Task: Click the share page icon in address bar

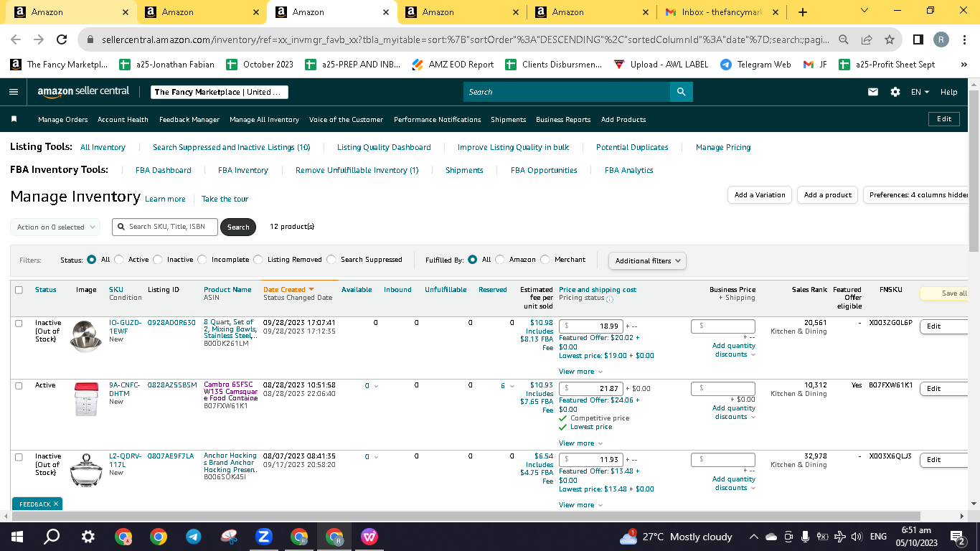Action: point(867,39)
